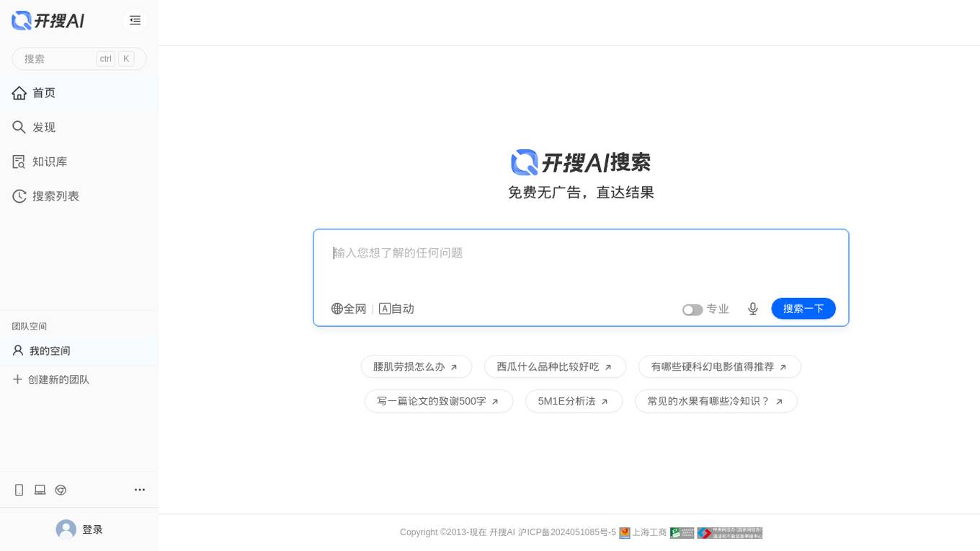Viewport: 980px width, 551px height.
Task: Click the mobile phone app icon
Action: tap(19, 490)
